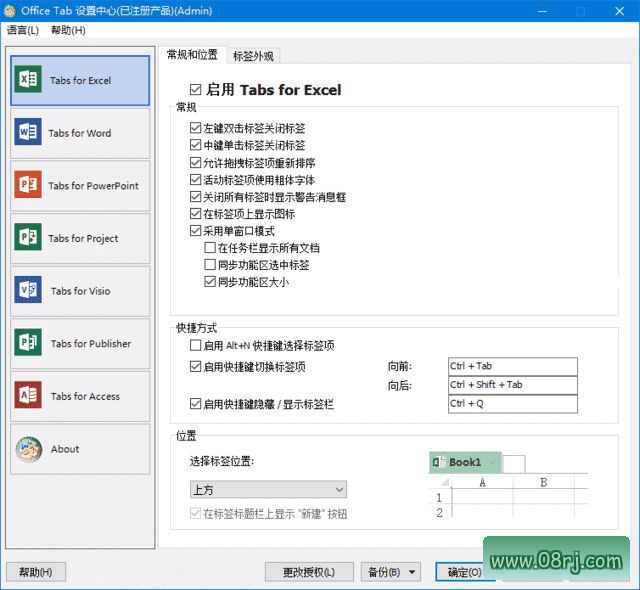Select the Publisher icon in sidebar
This screenshot has width=640, height=590.
pos(28,342)
